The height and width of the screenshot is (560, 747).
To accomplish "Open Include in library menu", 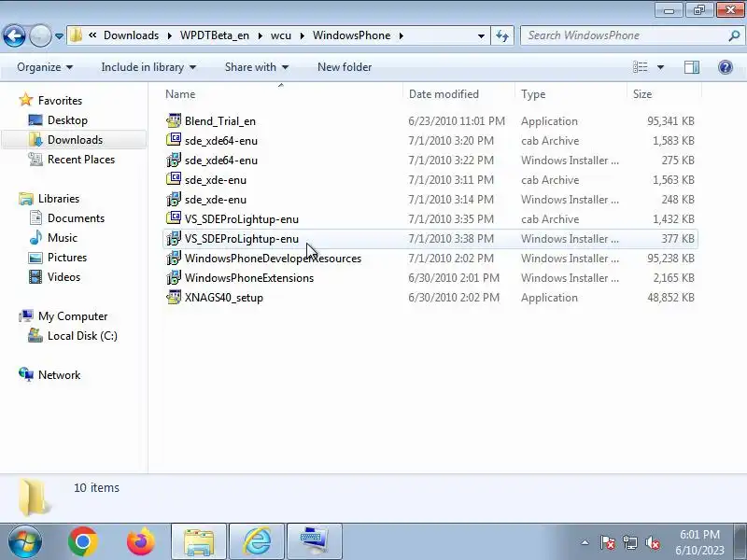I will click(x=148, y=67).
